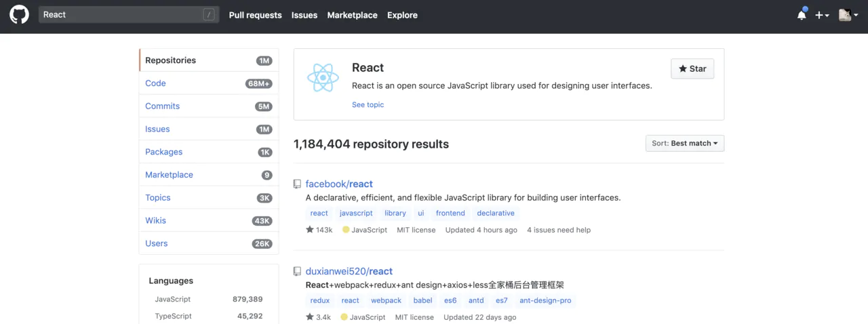
Task: Click the slash shortcut icon in search
Action: pos(209,15)
